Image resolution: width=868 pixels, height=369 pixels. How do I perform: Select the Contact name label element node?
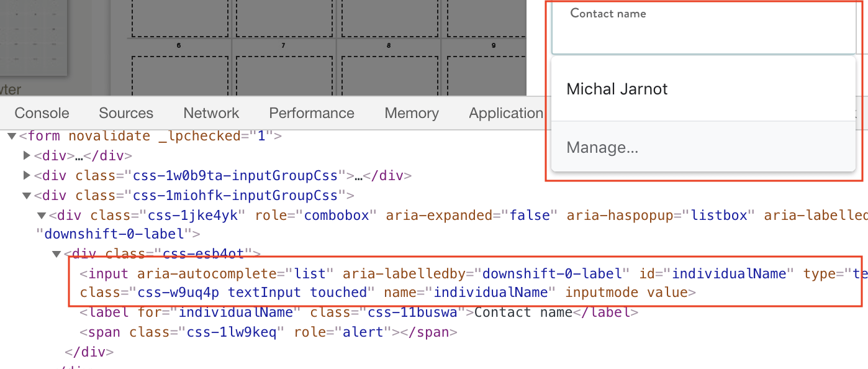pos(248,312)
